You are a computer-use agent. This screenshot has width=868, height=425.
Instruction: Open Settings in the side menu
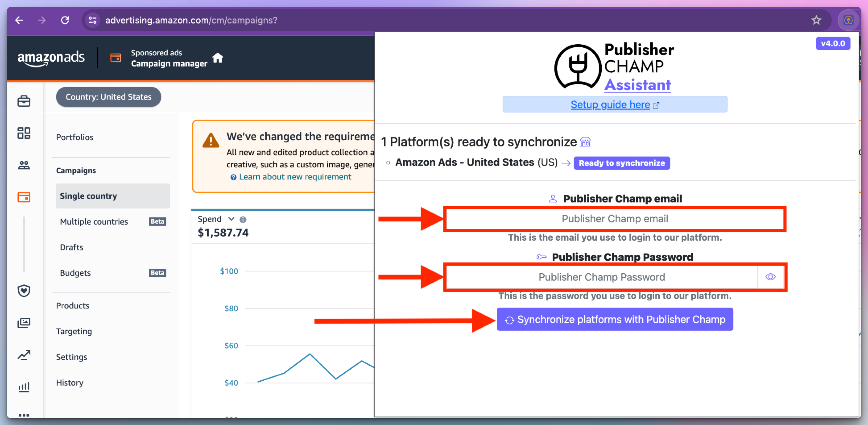tap(71, 357)
